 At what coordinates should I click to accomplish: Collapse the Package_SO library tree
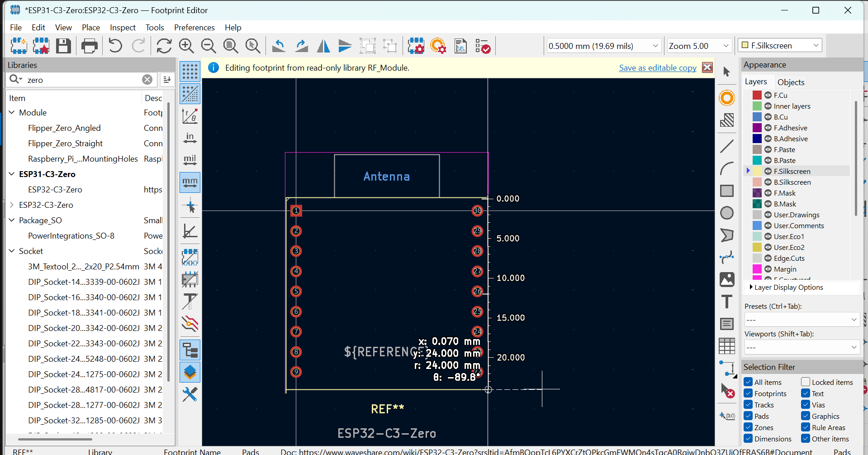pyautogui.click(x=12, y=220)
